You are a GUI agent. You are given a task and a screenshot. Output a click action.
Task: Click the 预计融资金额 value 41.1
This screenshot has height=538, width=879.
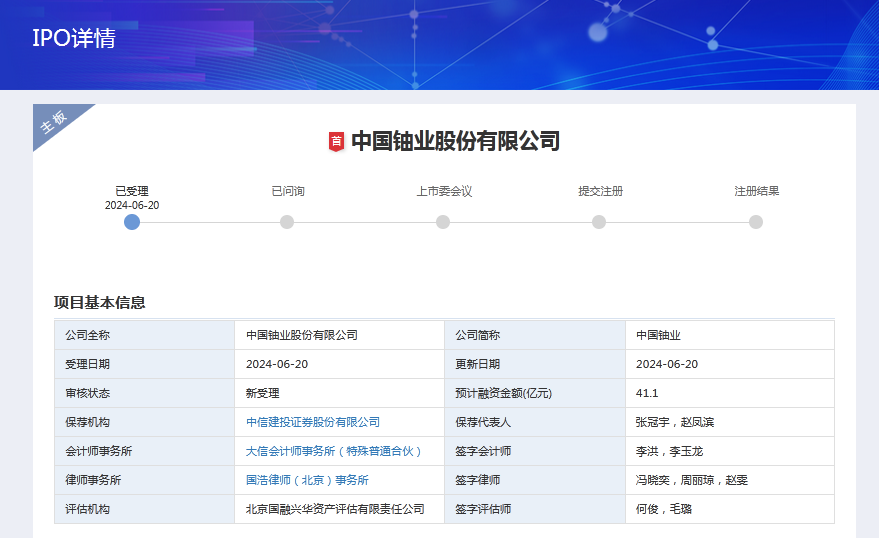tap(647, 393)
